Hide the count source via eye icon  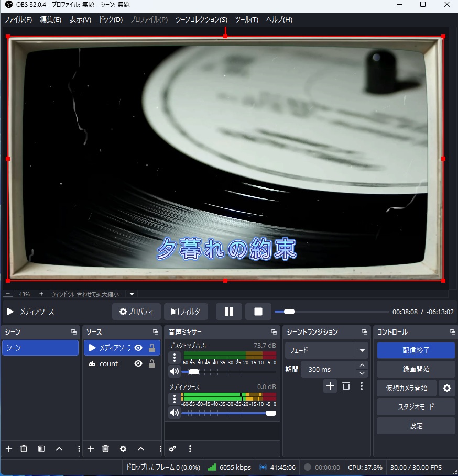[x=138, y=364]
